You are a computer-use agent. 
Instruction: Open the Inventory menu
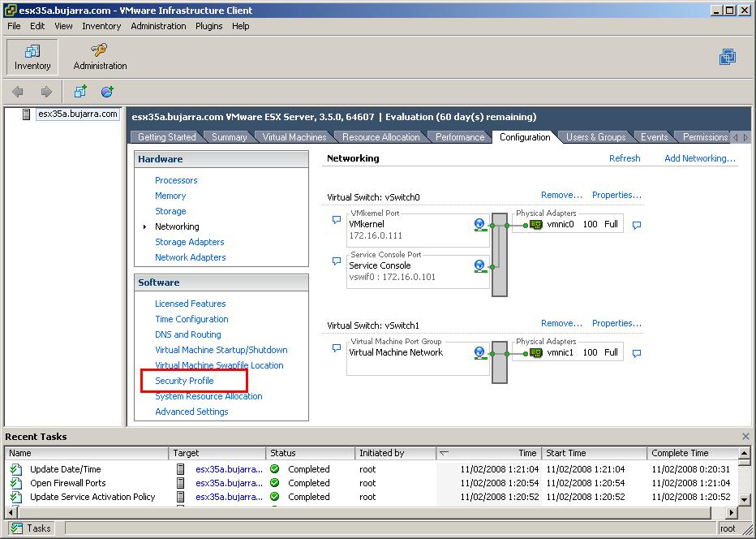tap(101, 26)
